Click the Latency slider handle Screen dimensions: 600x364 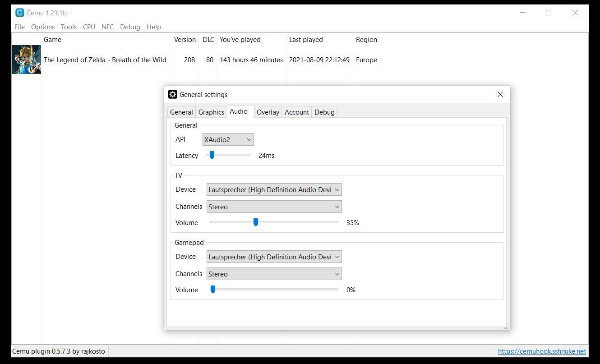[212, 155]
